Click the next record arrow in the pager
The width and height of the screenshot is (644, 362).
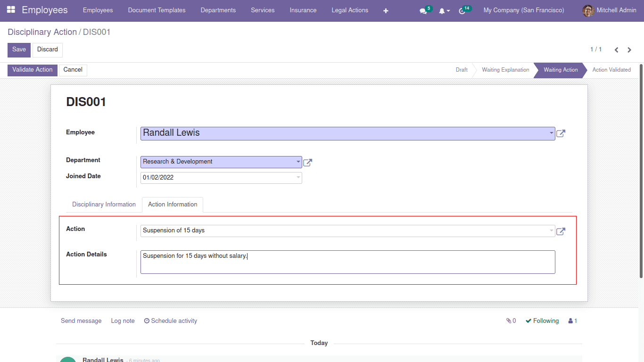(x=629, y=49)
